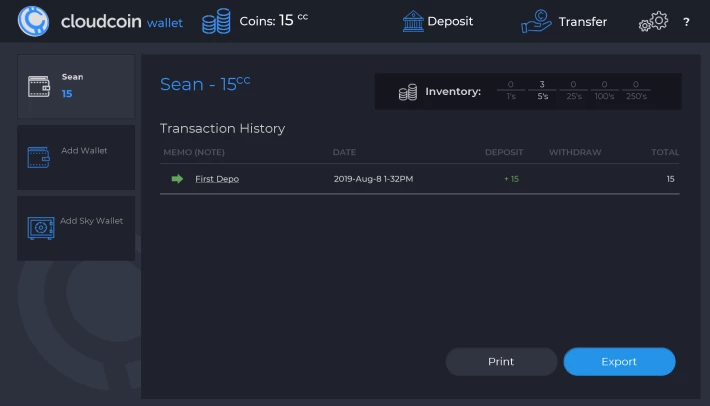Click the Transfer hand-with-coin icon
This screenshot has width=710, height=406.
536,21
